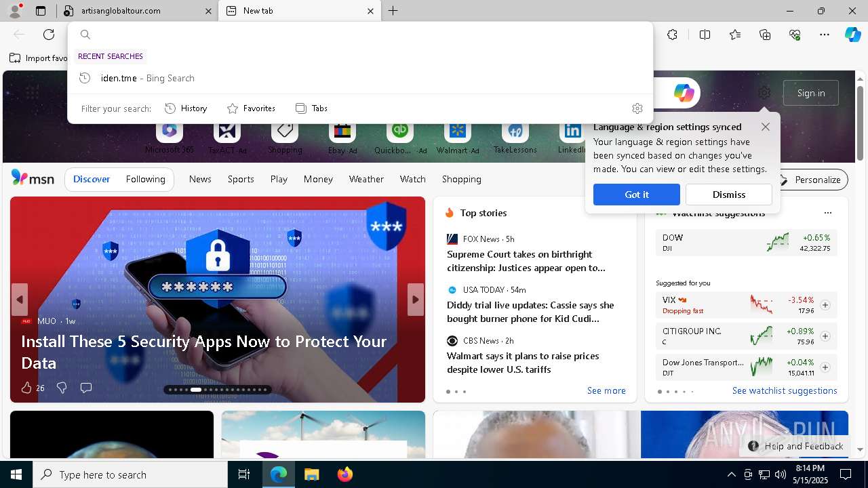Click Got it on sync notice
Image resolution: width=868 pixels, height=488 pixels.
(637, 195)
